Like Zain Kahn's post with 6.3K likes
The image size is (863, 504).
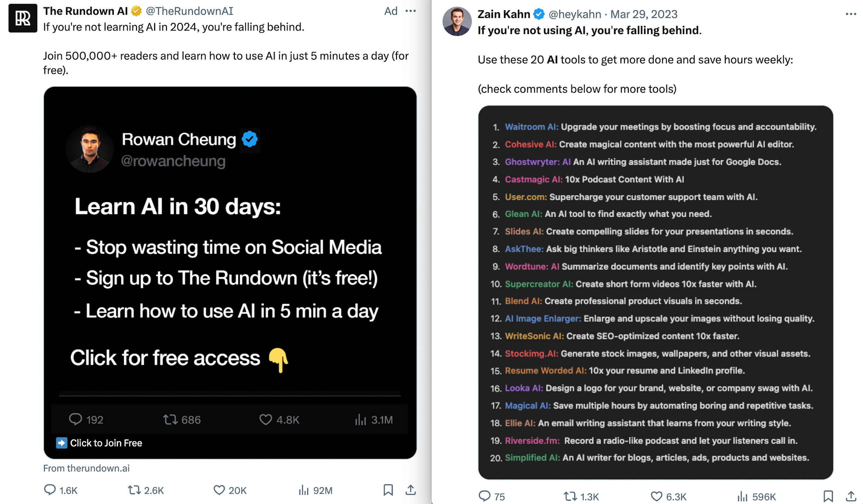(669, 496)
